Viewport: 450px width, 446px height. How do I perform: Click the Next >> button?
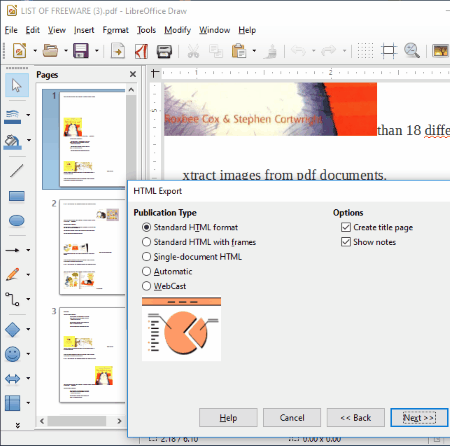[x=419, y=418]
